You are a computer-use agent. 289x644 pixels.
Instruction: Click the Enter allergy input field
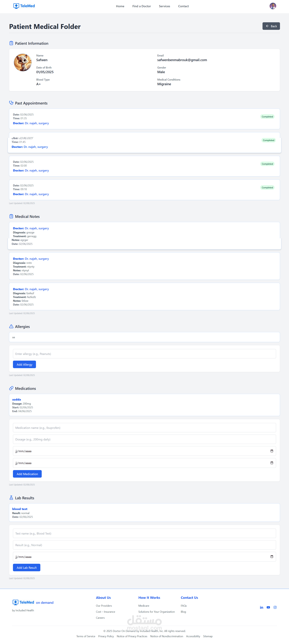144,354
